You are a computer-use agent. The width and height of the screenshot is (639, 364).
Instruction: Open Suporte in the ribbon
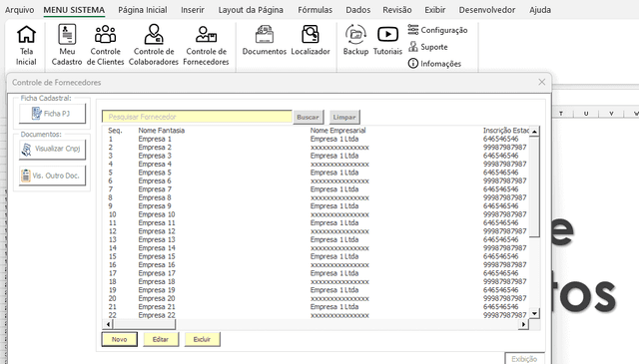point(428,47)
